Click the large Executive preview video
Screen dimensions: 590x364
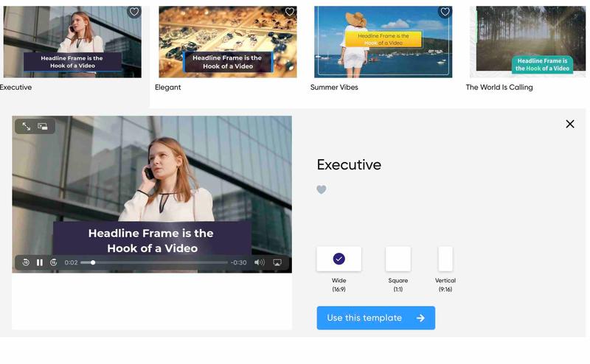[x=152, y=194]
